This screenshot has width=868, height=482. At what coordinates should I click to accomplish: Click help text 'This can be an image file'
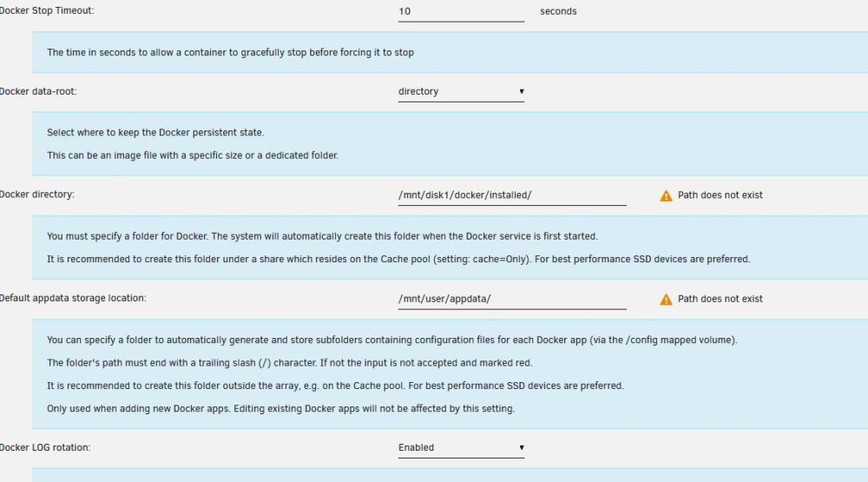193,155
